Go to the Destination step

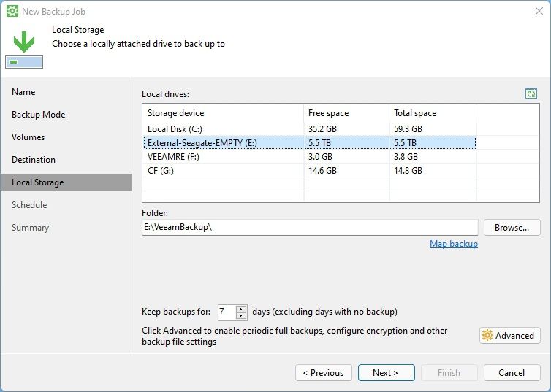[x=34, y=160]
